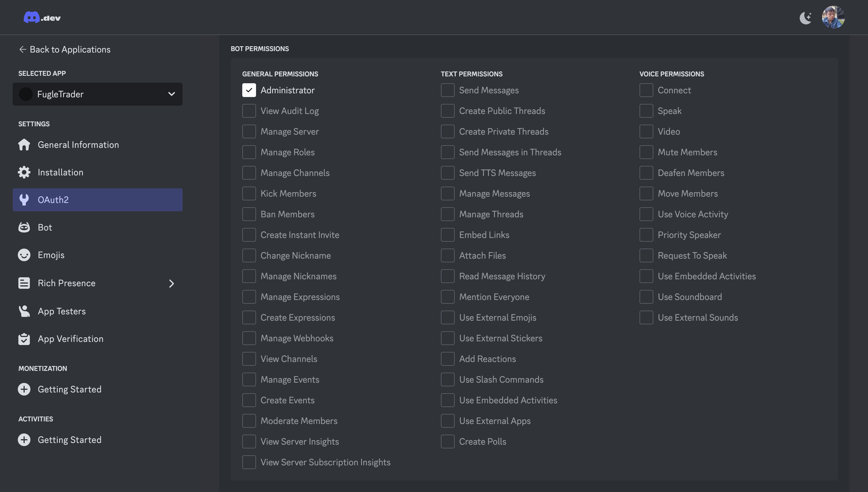Open the FugleTrader app selector dropdown
Image resolution: width=868 pixels, height=492 pixels.
(x=97, y=94)
